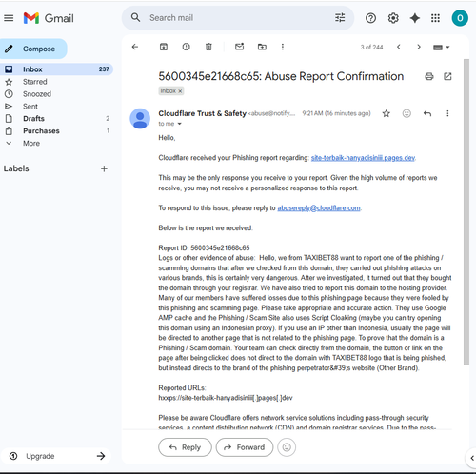
Task: Click the Upgrade storage button
Action: [56, 456]
